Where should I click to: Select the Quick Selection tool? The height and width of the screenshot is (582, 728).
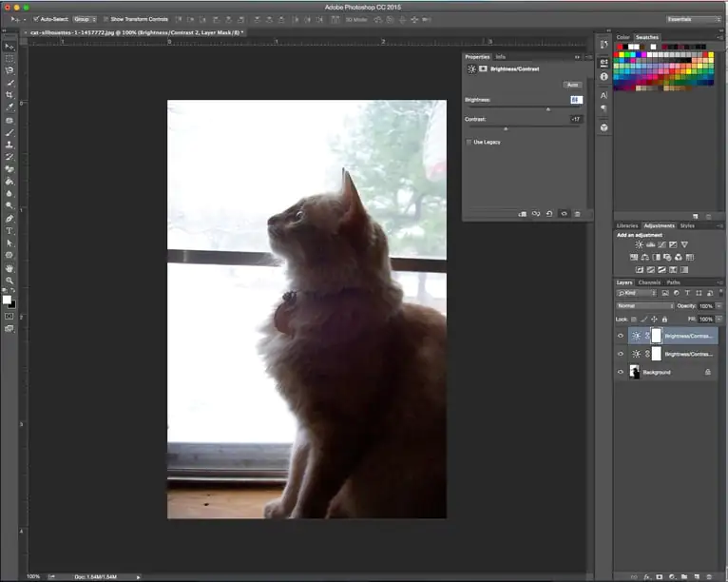[10, 83]
